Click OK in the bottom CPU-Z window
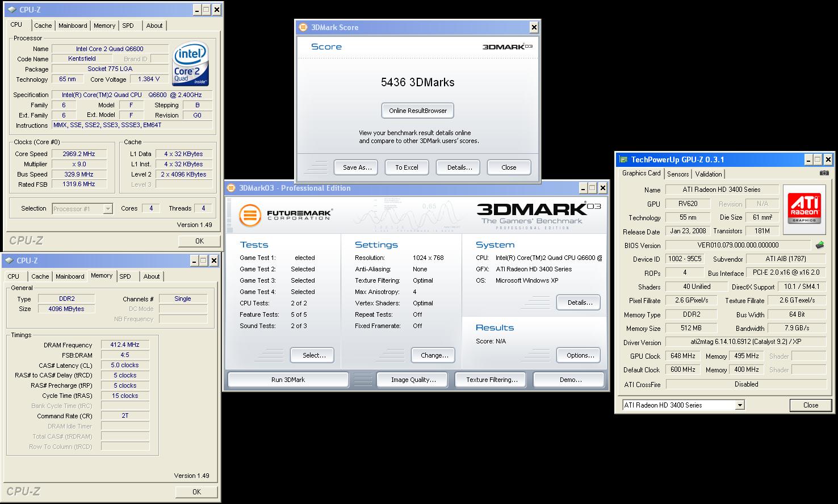Image resolution: width=838 pixels, height=504 pixels. coord(196,492)
